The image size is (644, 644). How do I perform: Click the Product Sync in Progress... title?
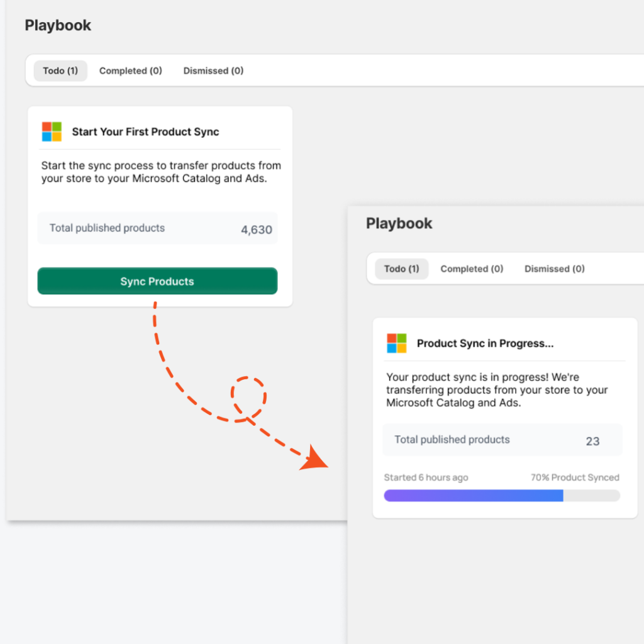485,343
